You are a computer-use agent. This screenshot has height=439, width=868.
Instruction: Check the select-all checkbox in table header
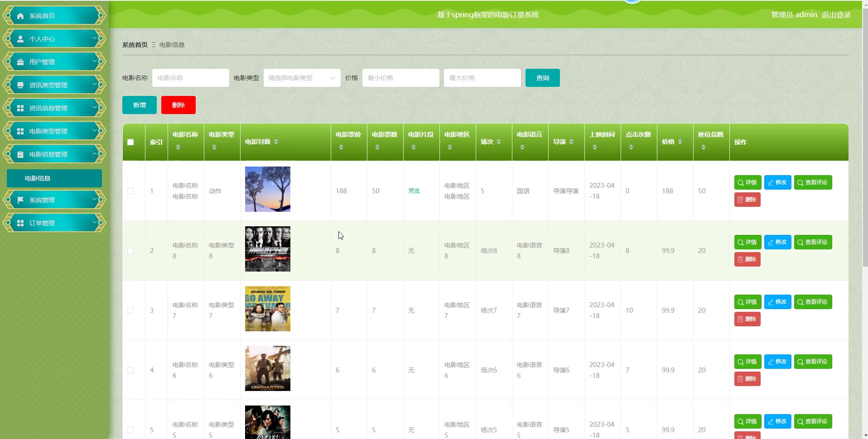coord(130,142)
